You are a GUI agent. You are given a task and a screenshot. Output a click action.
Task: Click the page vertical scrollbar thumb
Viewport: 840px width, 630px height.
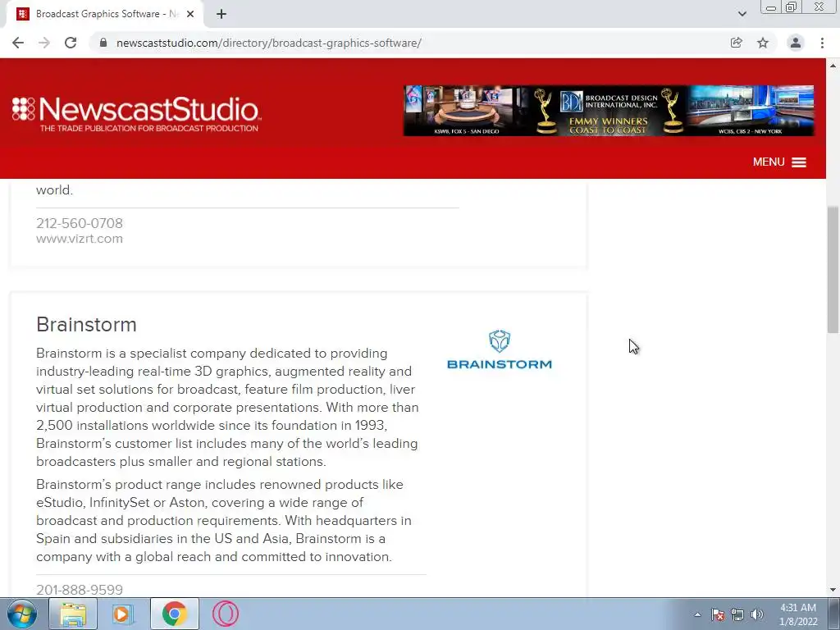click(833, 269)
